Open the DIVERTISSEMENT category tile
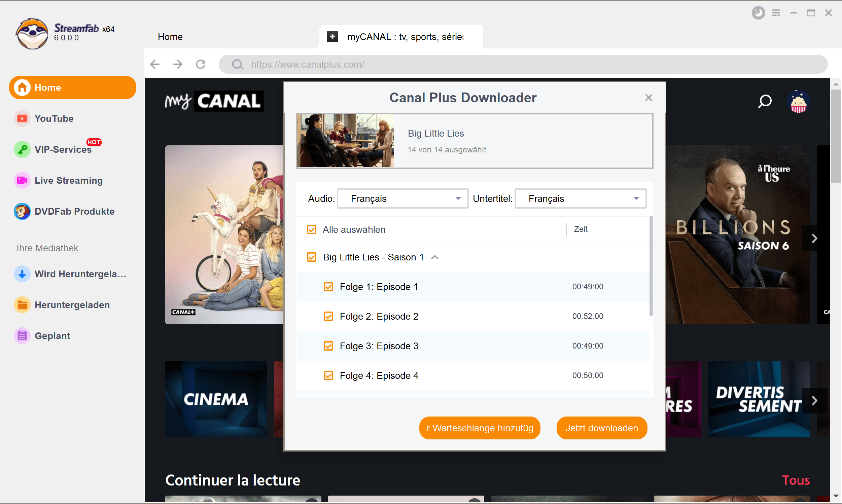 pos(759,399)
